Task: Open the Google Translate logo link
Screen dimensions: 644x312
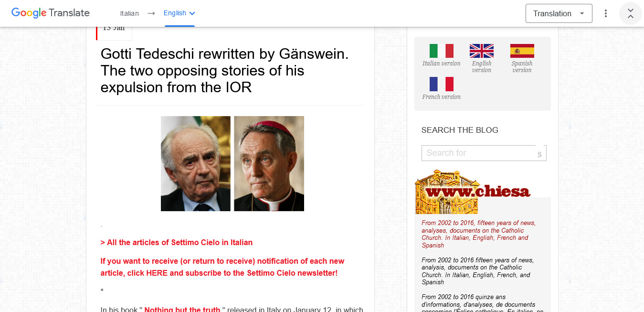Action: 51,13
